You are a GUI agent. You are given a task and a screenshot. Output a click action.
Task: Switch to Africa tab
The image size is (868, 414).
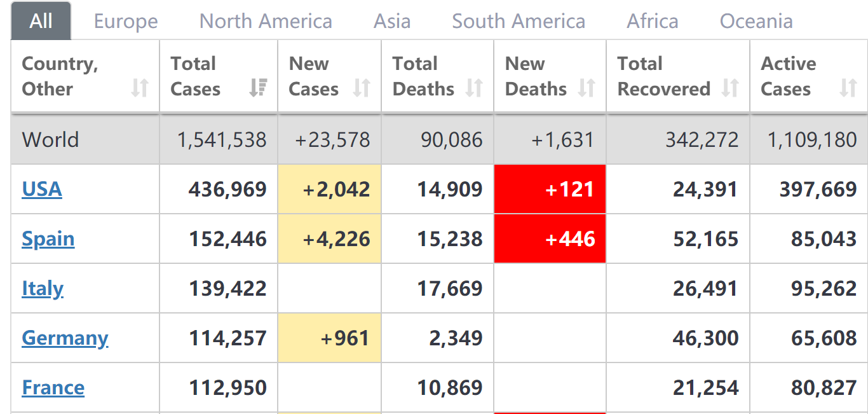pyautogui.click(x=653, y=22)
